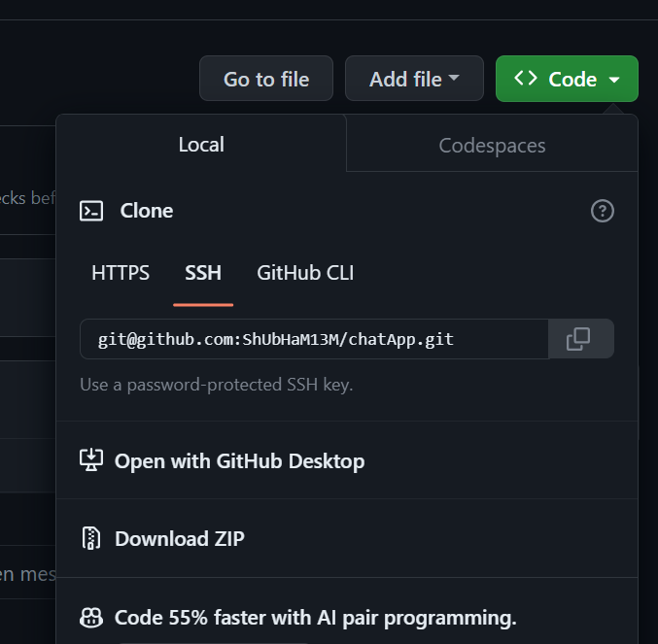Click 'Code 55% faster with AI pair programming' text

pos(315,618)
